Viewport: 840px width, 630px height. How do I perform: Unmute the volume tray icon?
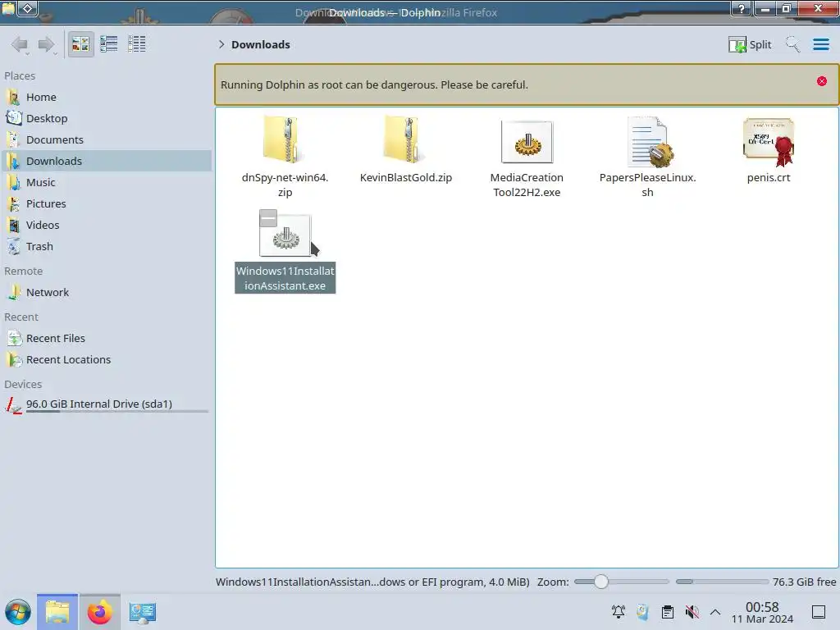(x=692, y=612)
